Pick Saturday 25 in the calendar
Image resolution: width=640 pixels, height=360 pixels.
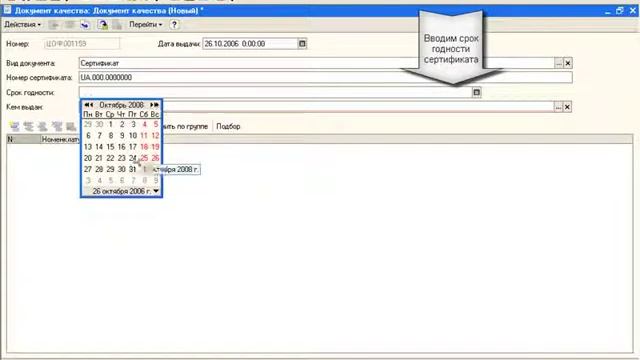[x=144, y=158]
